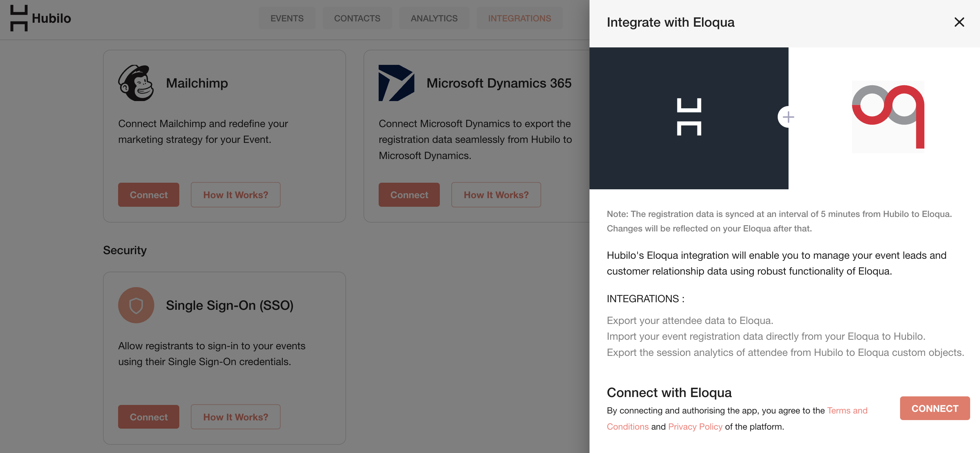Click 'Export your attendee data to Eloqua.'
This screenshot has height=453, width=980.
[690, 320]
